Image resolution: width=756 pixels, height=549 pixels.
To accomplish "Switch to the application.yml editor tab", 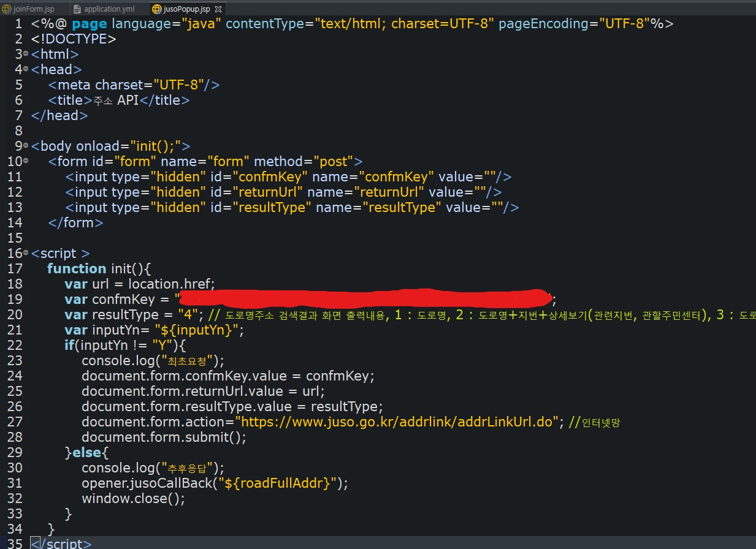I will (x=109, y=8).
